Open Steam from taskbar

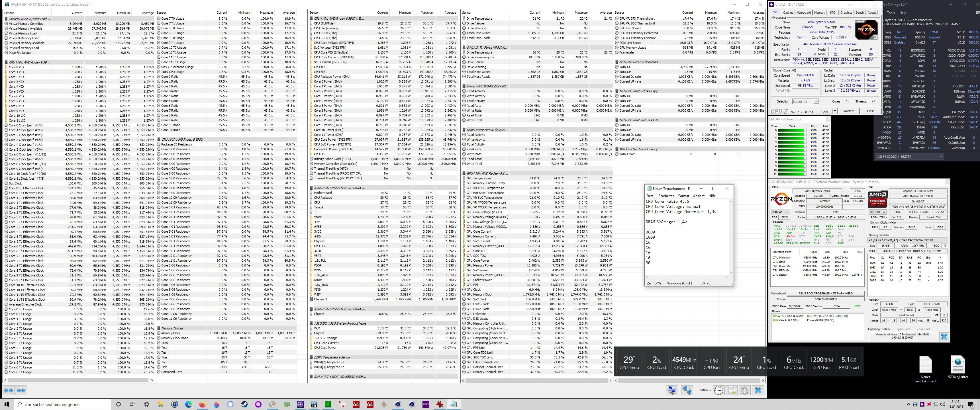click(x=244, y=404)
